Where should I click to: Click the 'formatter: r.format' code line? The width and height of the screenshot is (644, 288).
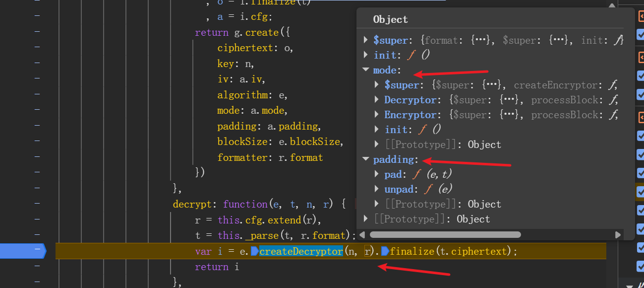(x=270, y=157)
